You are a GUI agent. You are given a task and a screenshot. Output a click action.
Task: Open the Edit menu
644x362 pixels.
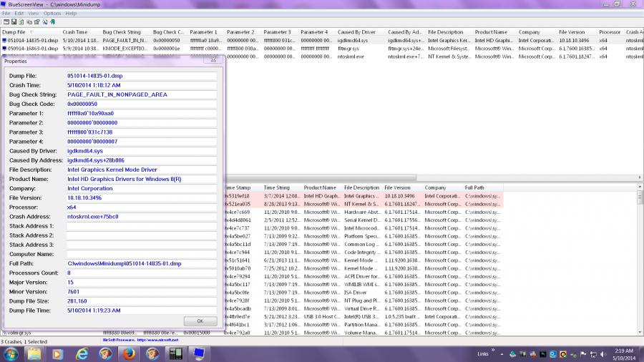[x=19, y=14]
